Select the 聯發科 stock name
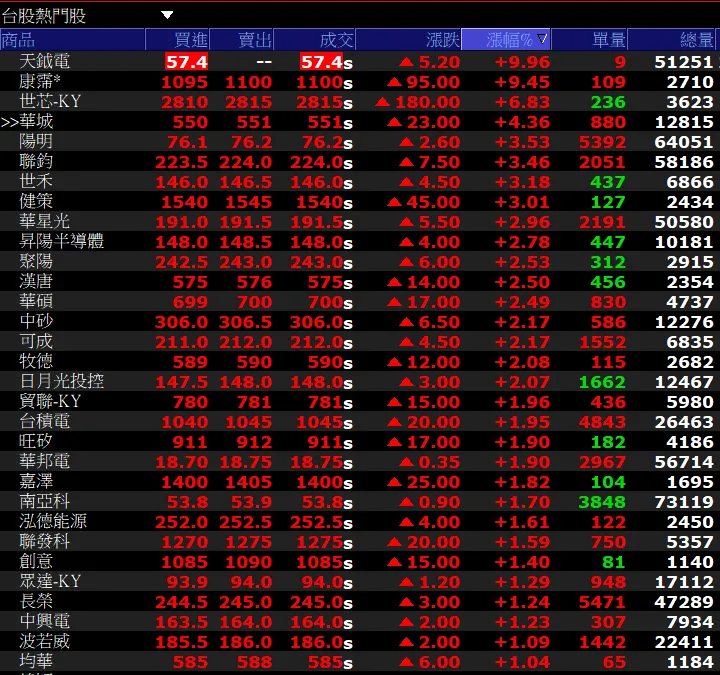 pyautogui.click(x=45, y=542)
